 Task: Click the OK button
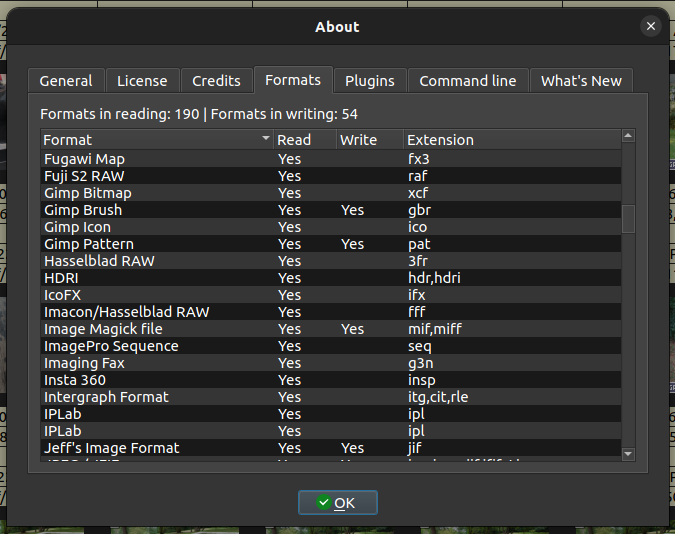click(338, 503)
